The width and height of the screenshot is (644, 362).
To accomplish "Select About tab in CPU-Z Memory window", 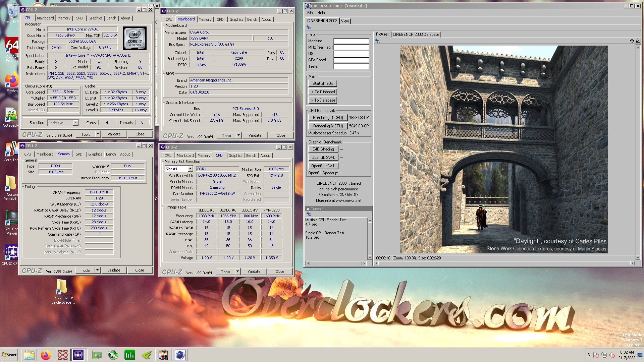I will (125, 154).
